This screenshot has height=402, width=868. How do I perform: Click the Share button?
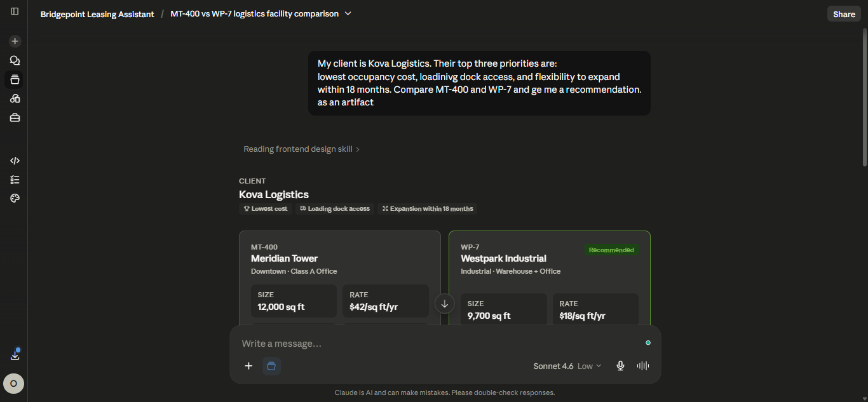844,14
